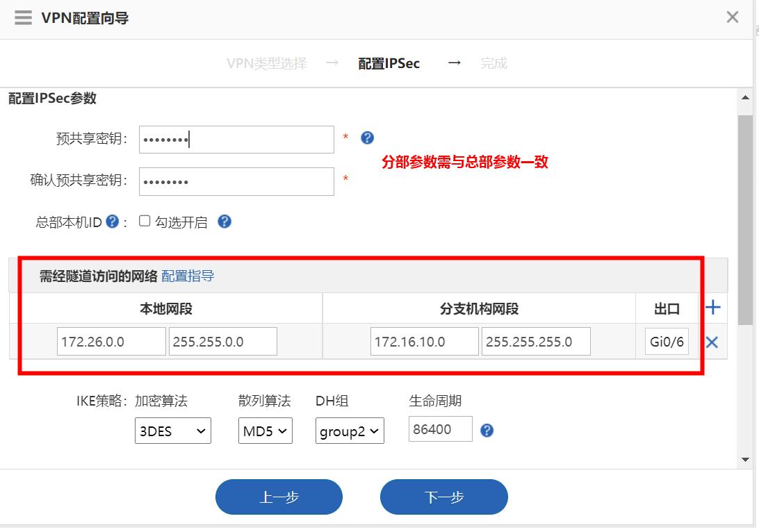The height and width of the screenshot is (532, 759).
Task: Add a new tunnel network row with plus icon
Action: 713,308
